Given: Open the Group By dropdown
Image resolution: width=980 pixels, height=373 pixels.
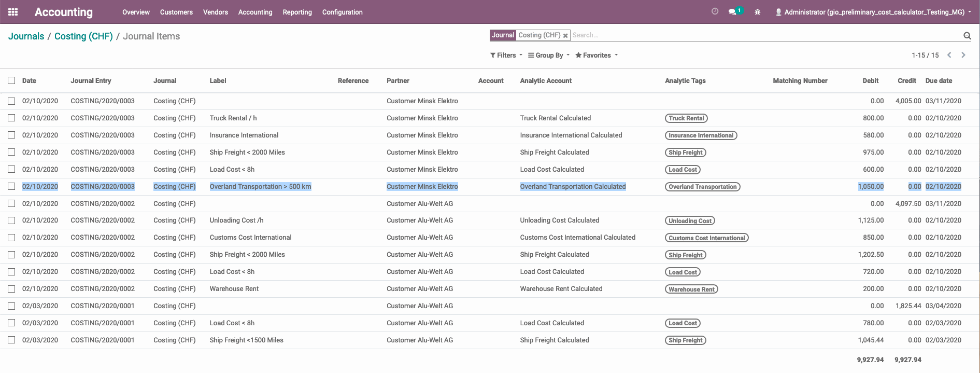Looking at the screenshot, I should tap(548, 56).
